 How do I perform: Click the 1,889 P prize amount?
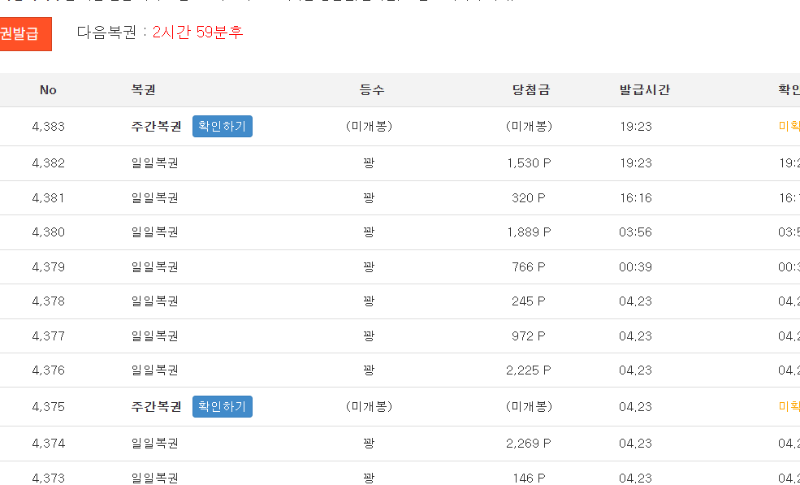tap(528, 232)
